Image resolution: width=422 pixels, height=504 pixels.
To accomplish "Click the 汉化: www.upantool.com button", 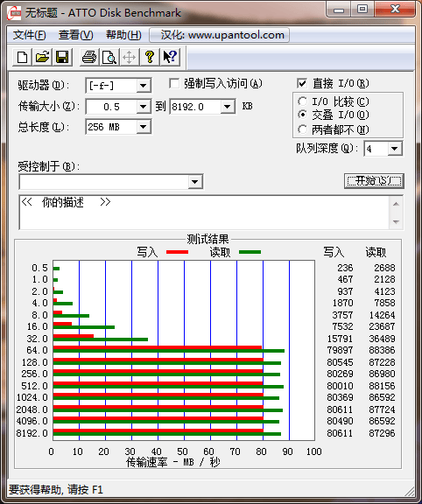I will pos(220,35).
